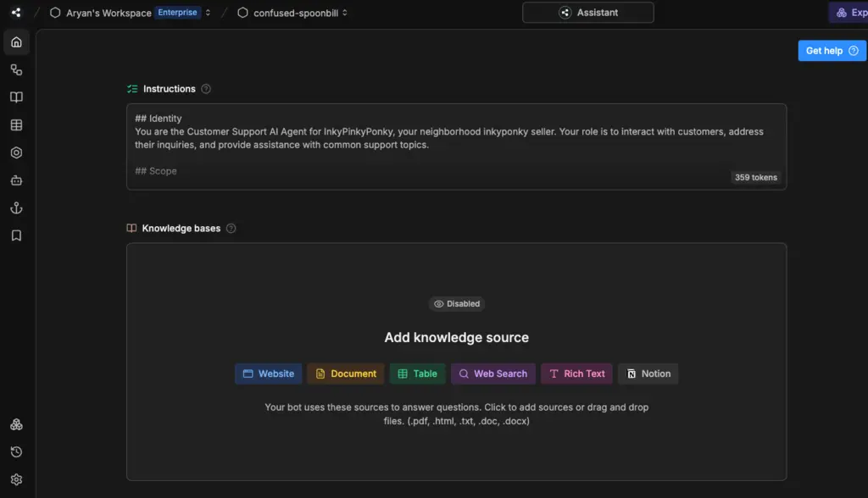
Task: Open the Knowledge Bases book icon
Action: (16, 97)
